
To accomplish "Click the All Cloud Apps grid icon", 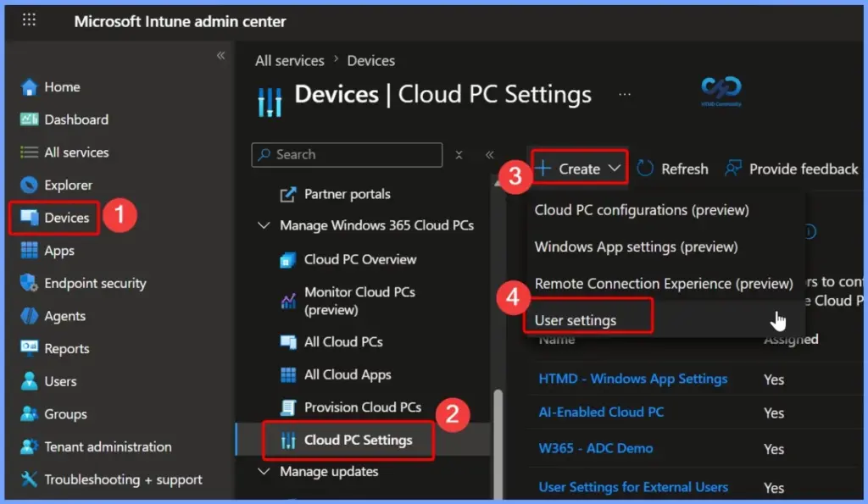I will (288, 374).
